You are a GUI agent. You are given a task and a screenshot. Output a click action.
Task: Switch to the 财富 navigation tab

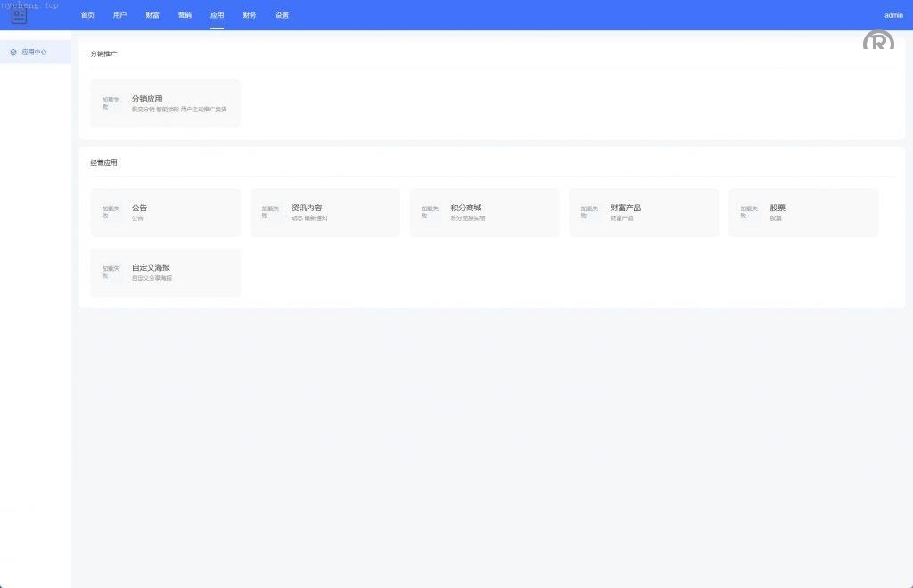click(152, 15)
